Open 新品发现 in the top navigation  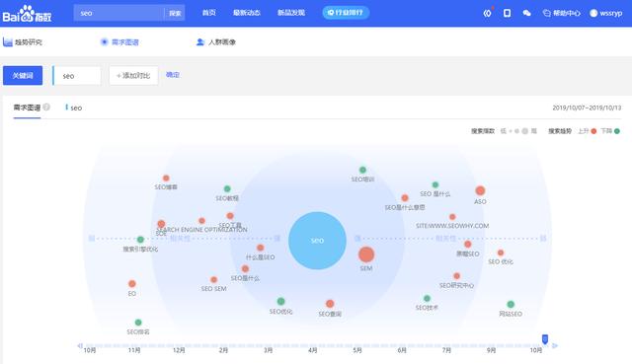pyautogui.click(x=291, y=13)
